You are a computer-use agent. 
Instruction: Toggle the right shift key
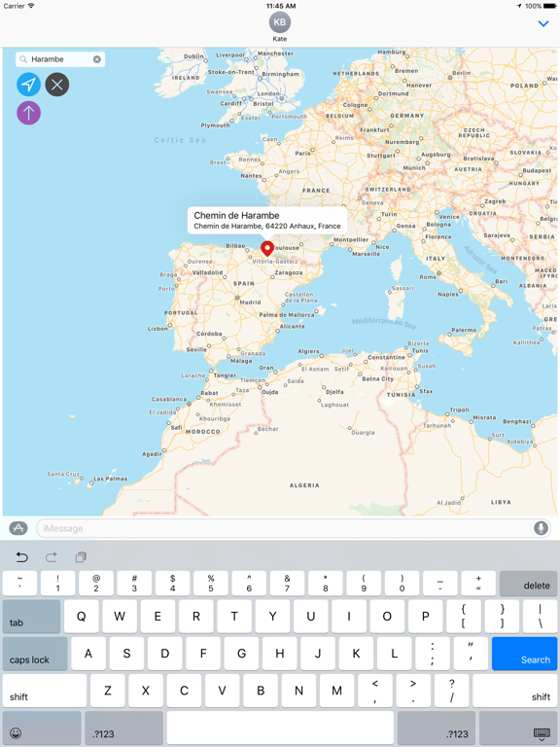(514, 691)
